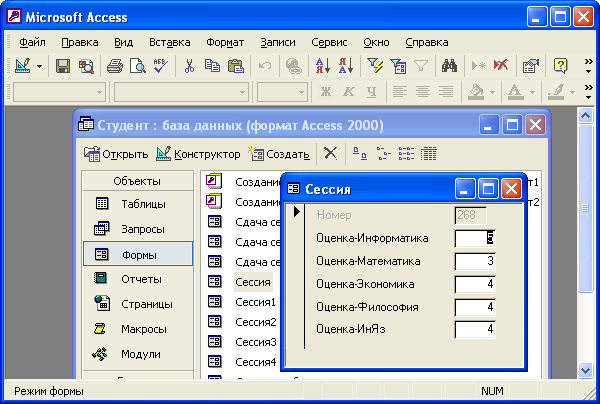Click the file search icon
The image size is (600, 404).
point(86,66)
